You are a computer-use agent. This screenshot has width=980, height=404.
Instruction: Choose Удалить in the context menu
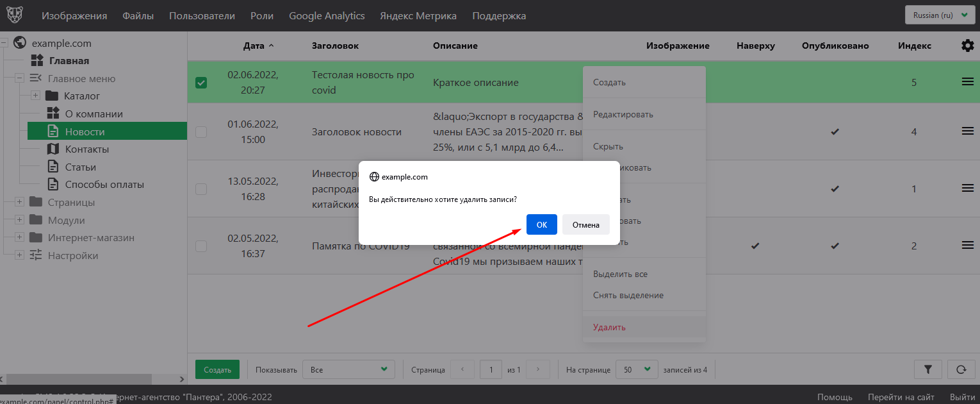coord(609,327)
